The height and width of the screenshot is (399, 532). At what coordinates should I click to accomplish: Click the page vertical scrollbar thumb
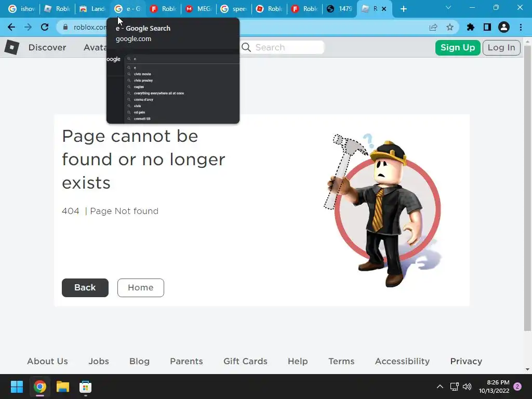[x=527, y=188]
